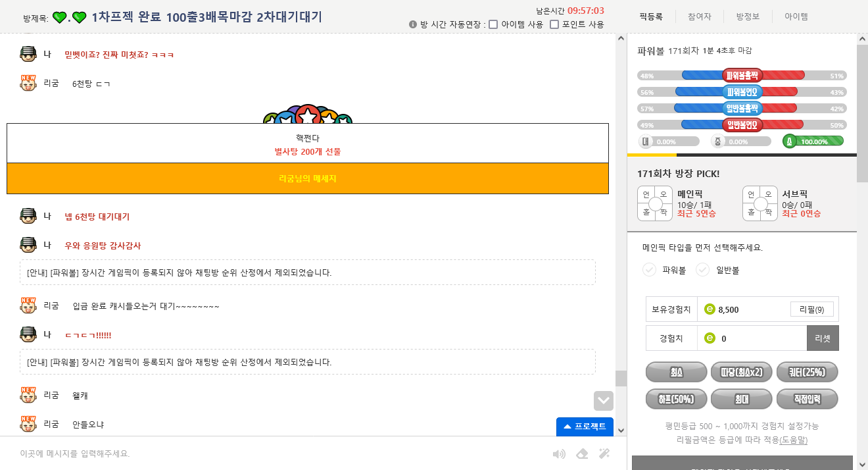Open the 도움말 help link
The image size is (868, 470).
(794, 440)
